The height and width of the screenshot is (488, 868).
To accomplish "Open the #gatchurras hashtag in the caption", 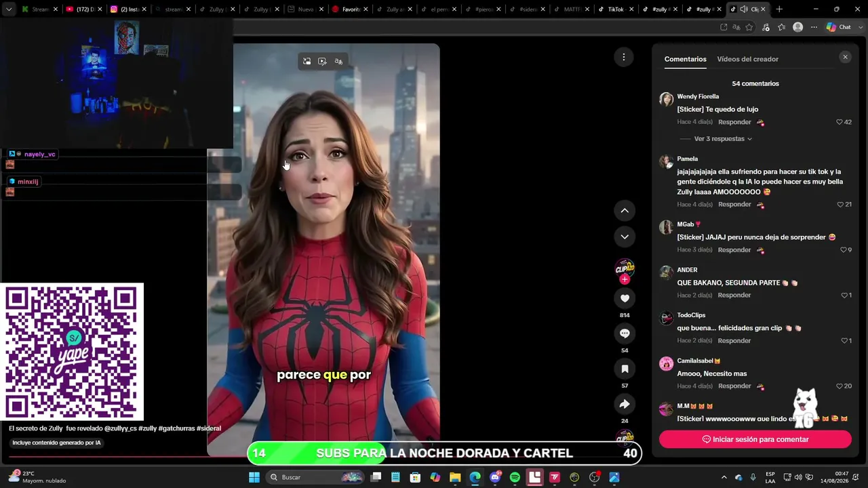I will pyautogui.click(x=177, y=428).
